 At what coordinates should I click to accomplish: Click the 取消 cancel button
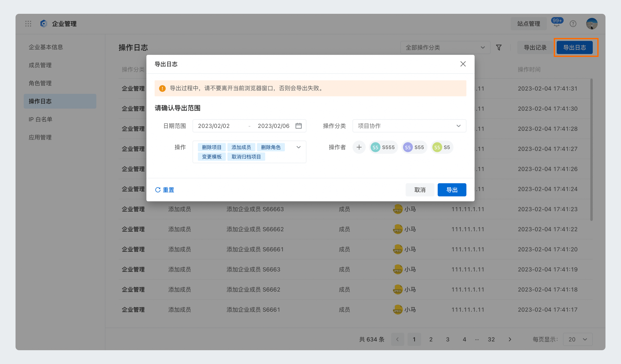click(x=420, y=190)
